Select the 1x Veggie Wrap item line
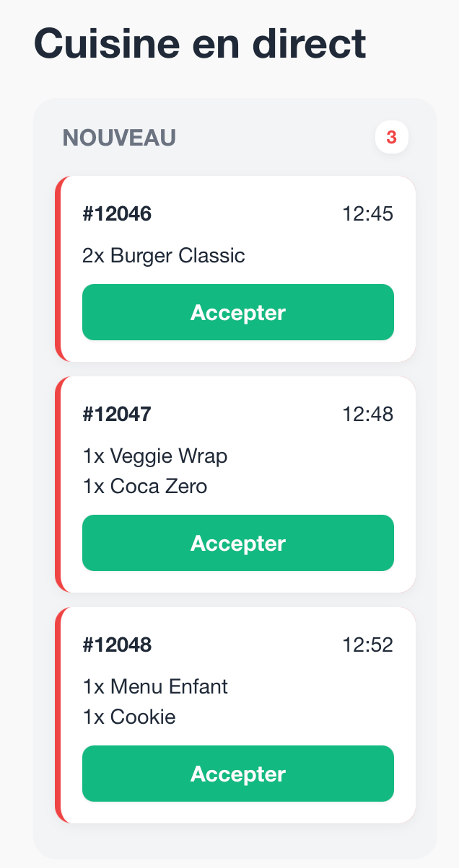Screen dimensions: 459x868 click(x=154, y=456)
